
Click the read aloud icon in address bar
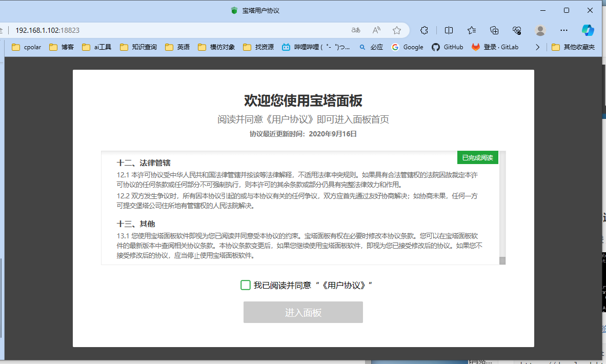click(376, 30)
